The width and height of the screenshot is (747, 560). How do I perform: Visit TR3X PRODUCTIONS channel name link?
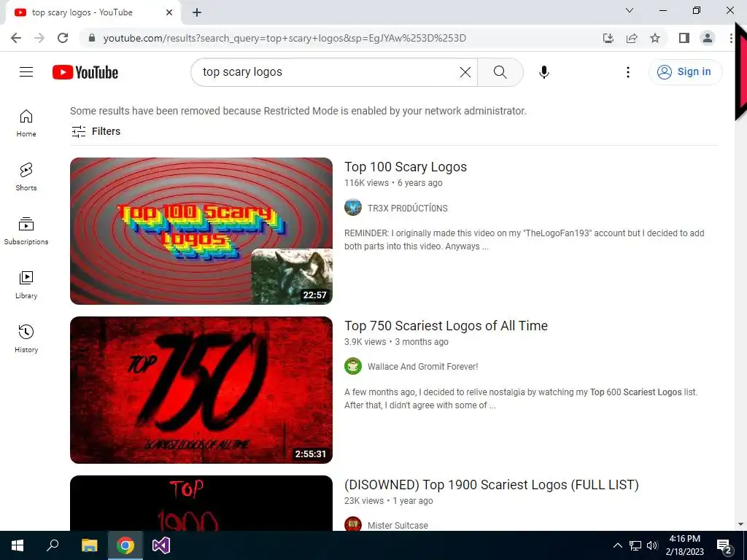pyautogui.click(x=407, y=208)
